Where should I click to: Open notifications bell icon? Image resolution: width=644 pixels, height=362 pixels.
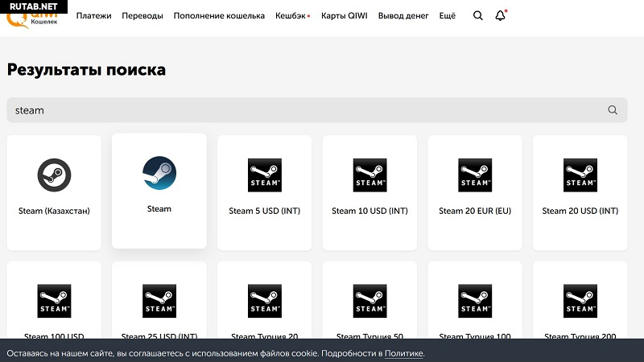click(x=501, y=16)
